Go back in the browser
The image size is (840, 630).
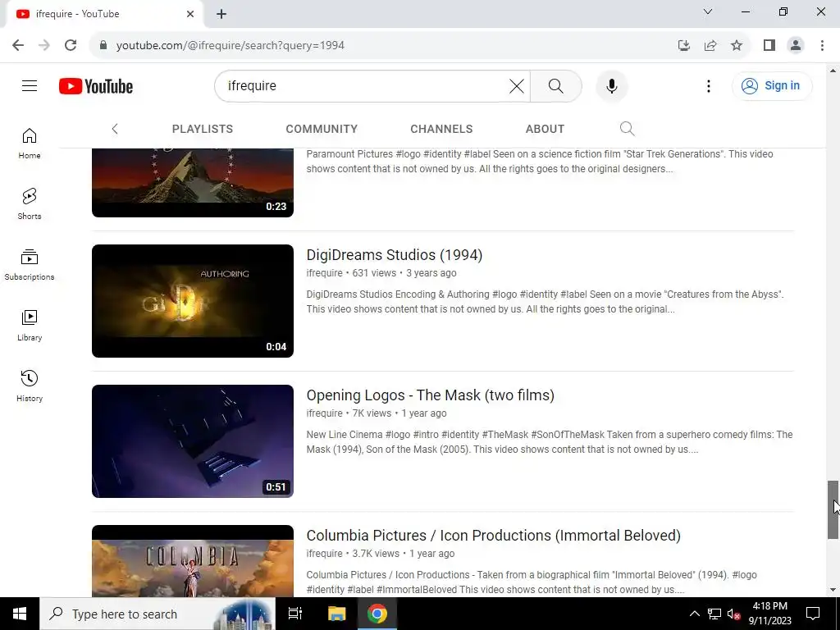pyautogui.click(x=18, y=45)
